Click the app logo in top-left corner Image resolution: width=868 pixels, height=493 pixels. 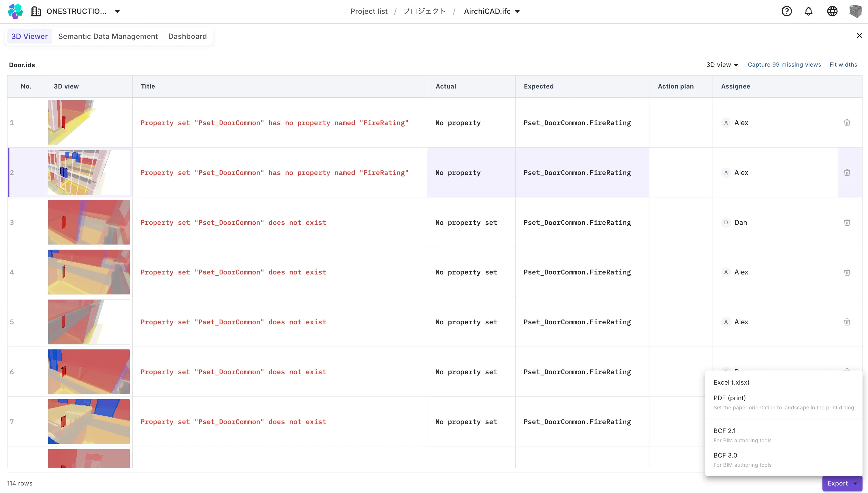tap(15, 11)
